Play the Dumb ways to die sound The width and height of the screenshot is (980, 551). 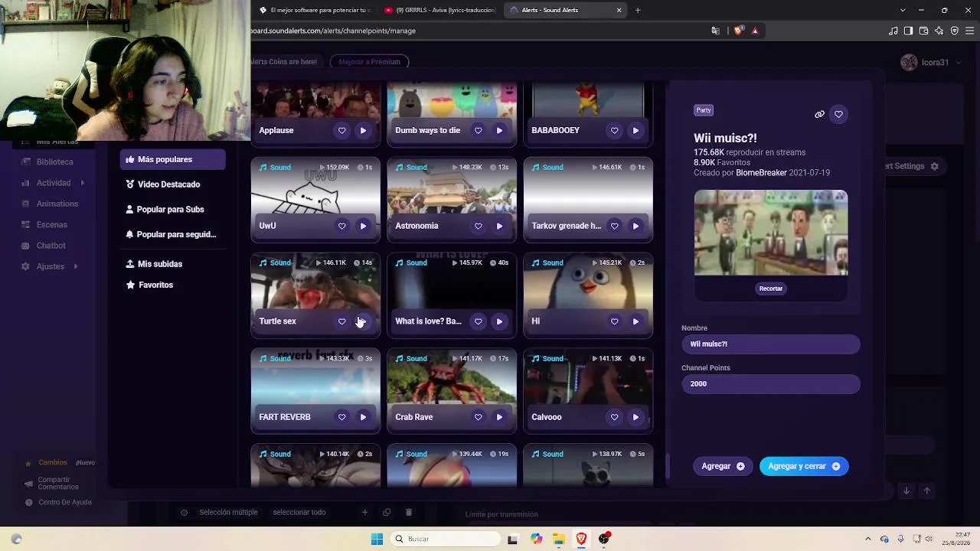[499, 130]
